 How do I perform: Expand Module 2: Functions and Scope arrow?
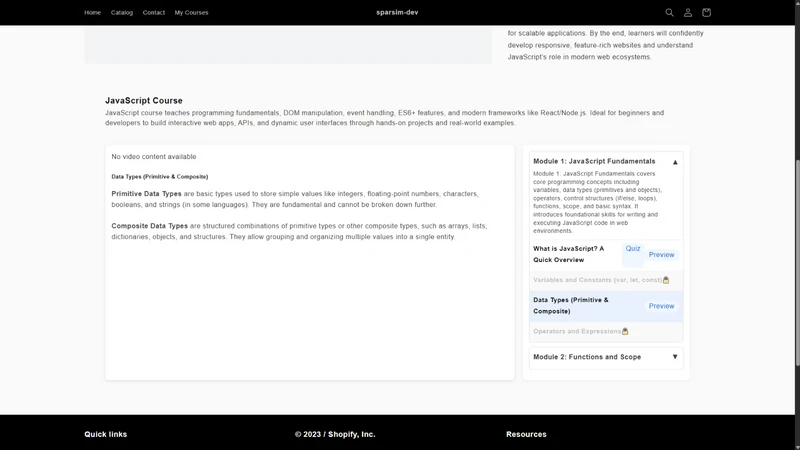(x=675, y=357)
